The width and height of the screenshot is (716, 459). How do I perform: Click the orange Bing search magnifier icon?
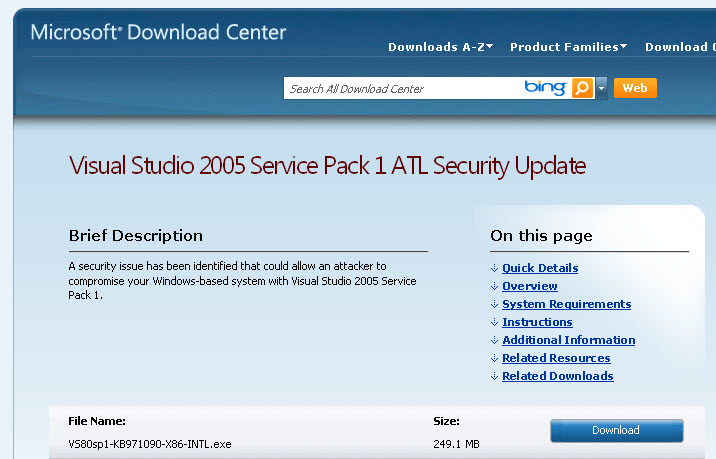pos(582,88)
